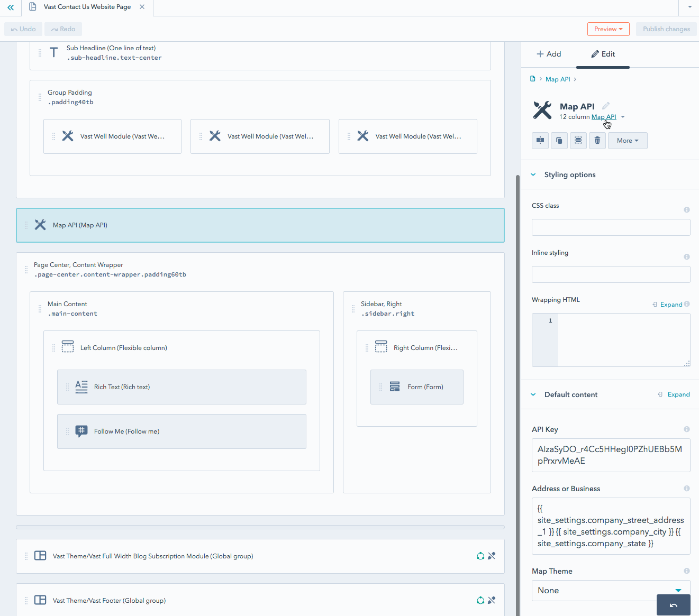Screen dimensions: 699x616
Task: Click the Map API breadcrumb link
Action: (558, 79)
